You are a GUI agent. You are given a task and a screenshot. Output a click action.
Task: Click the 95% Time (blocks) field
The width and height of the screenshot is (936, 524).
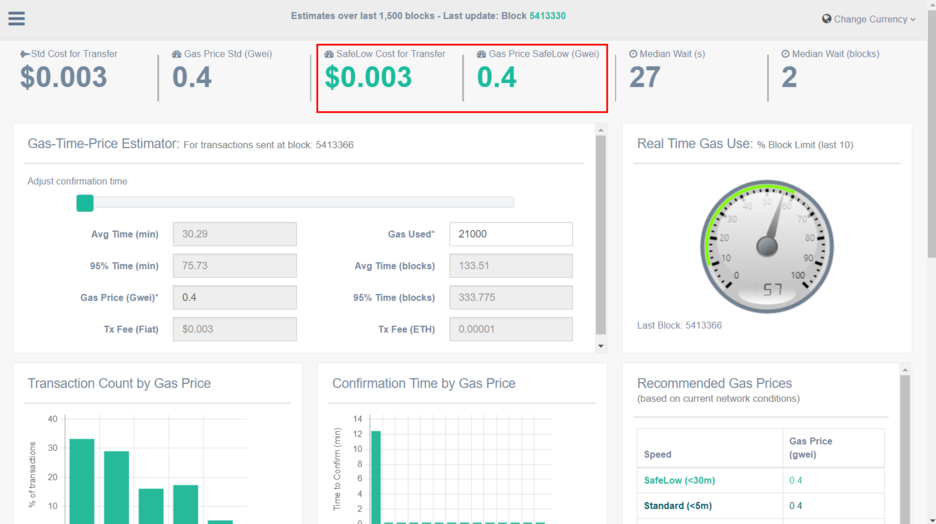tap(511, 297)
